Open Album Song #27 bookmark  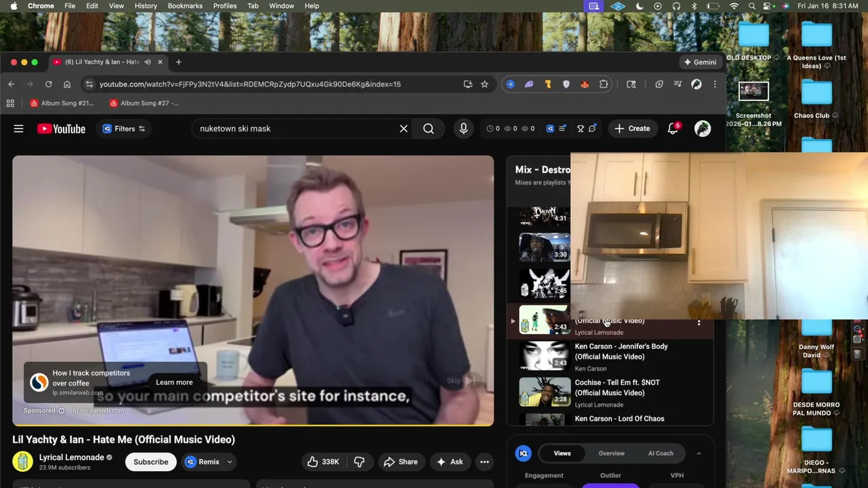[144, 103]
